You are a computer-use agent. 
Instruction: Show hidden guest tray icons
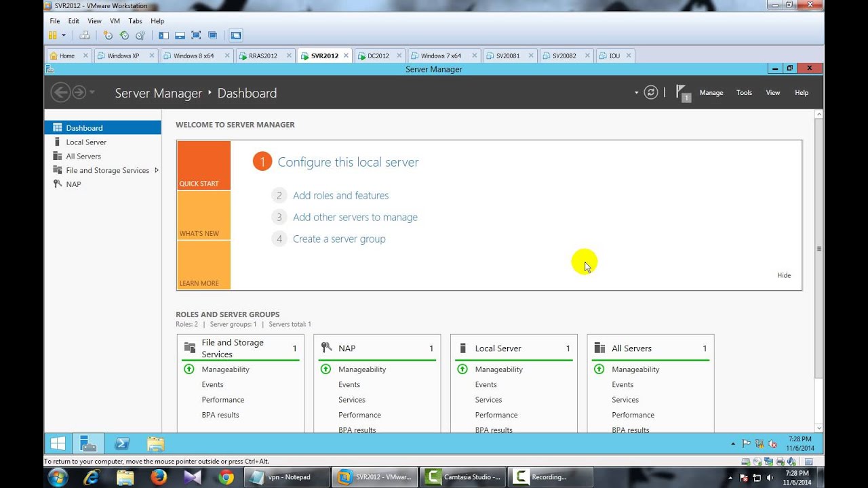pyautogui.click(x=733, y=444)
